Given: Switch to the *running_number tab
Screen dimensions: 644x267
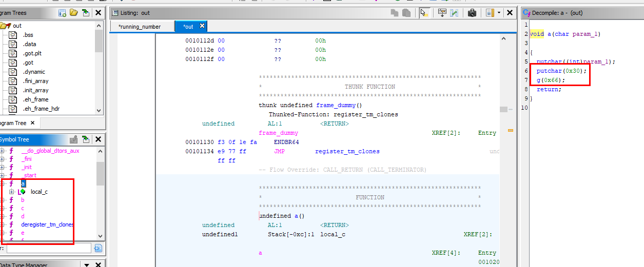Looking at the screenshot, I should [140, 27].
